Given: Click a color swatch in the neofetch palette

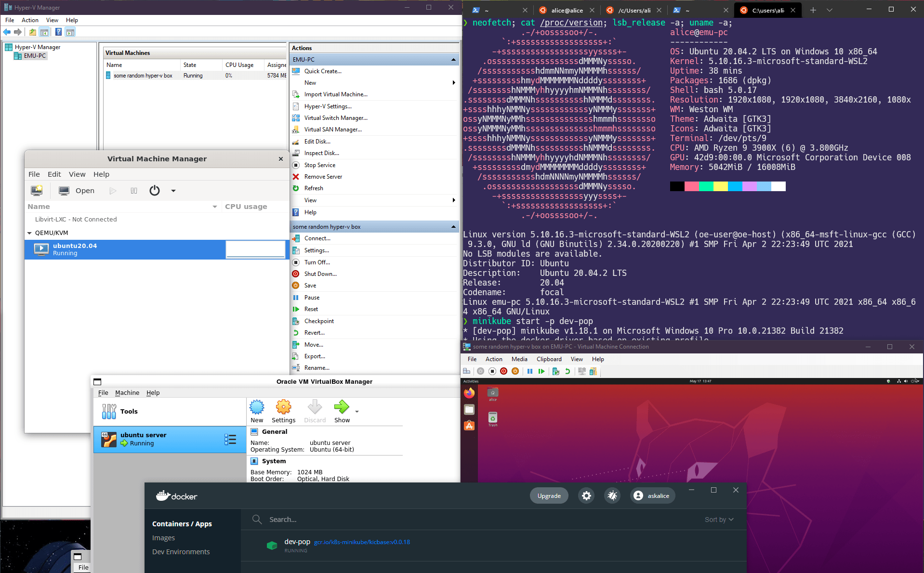Looking at the screenshot, I should (692, 186).
